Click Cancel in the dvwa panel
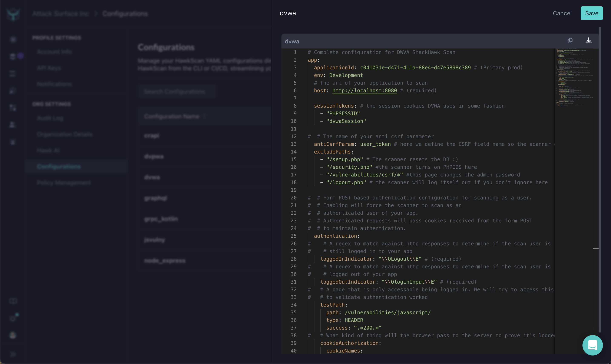Screen dimensions: 611x364 click(562, 13)
